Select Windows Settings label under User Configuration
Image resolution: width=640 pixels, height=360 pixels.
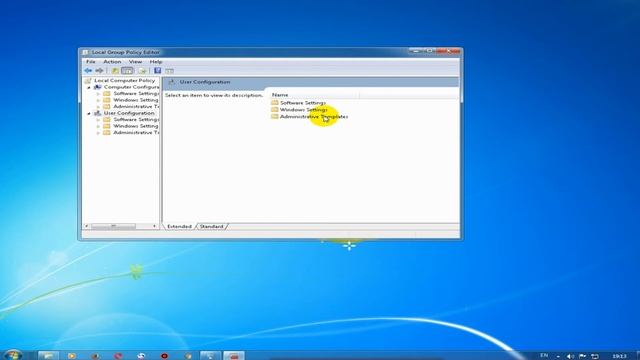pyautogui.click(x=136, y=126)
